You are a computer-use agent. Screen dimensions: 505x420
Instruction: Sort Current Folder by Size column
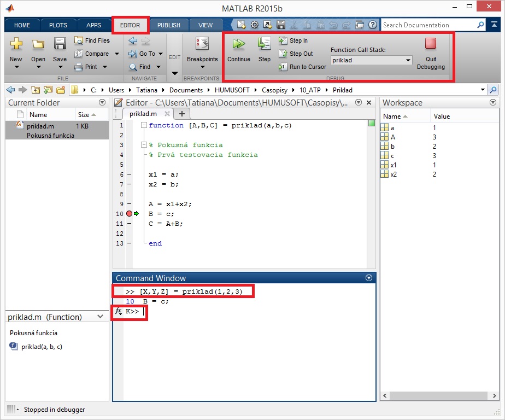coord(87,115)
